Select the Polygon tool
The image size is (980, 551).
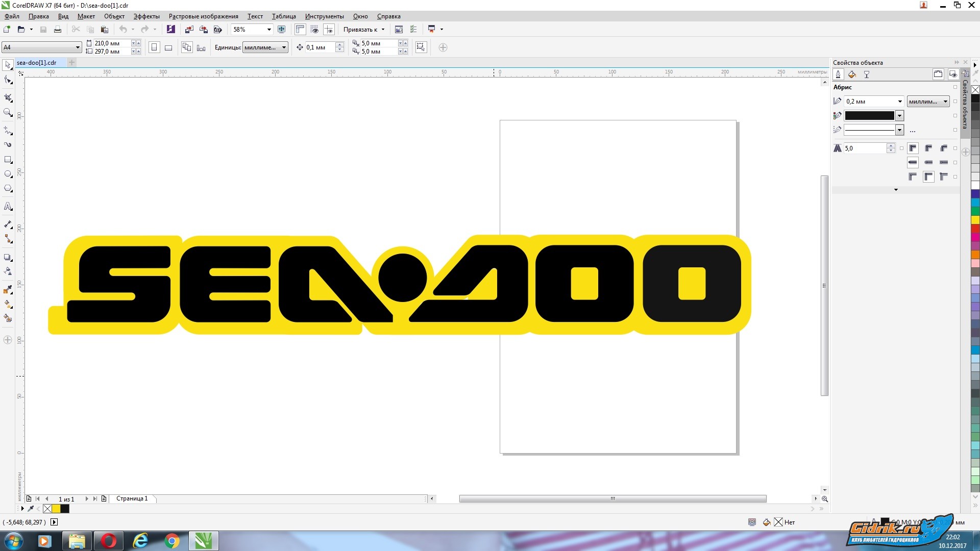coord(8,189)
